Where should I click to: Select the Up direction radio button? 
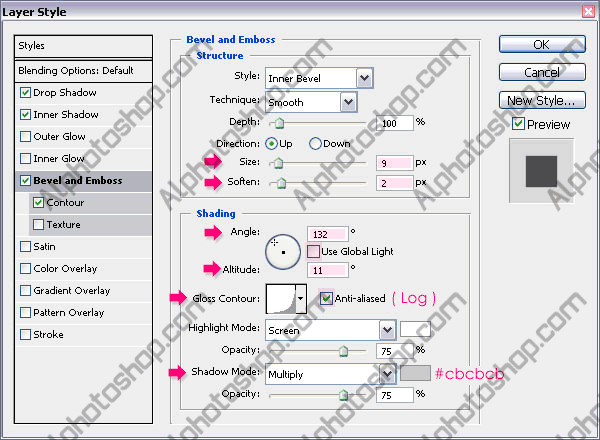pyautogui.click(x=271, y=144)
